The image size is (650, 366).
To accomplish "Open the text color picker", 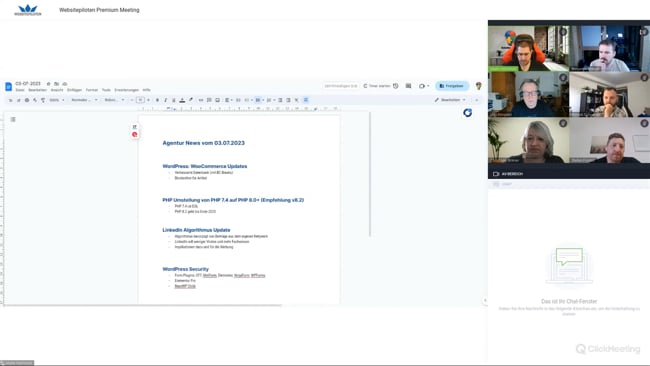I will (x=182, y=100).
